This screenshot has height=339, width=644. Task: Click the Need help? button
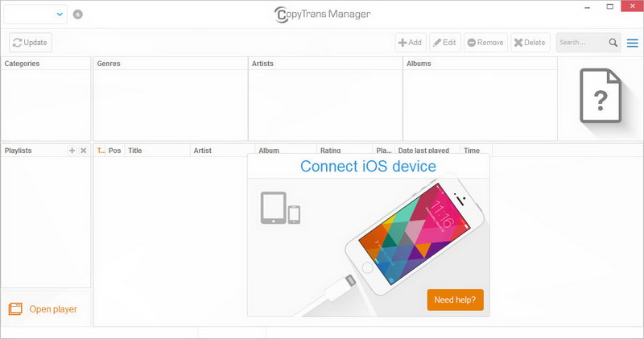tap(455, 300)
